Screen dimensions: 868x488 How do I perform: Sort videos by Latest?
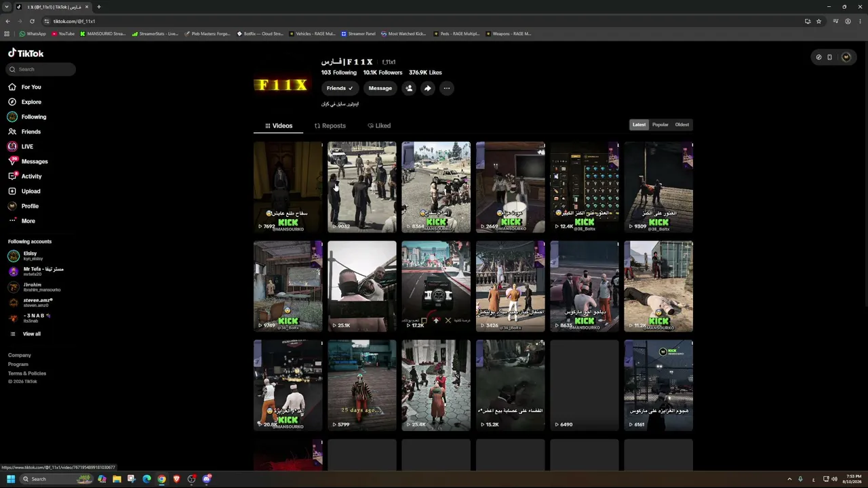tap(639, 125)
